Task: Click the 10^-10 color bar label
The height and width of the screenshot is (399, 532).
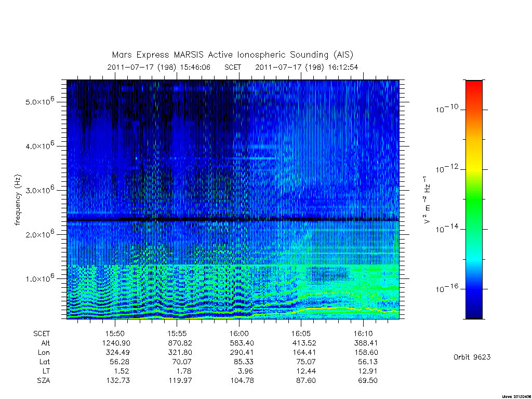Action: click(x=447, y=109)
